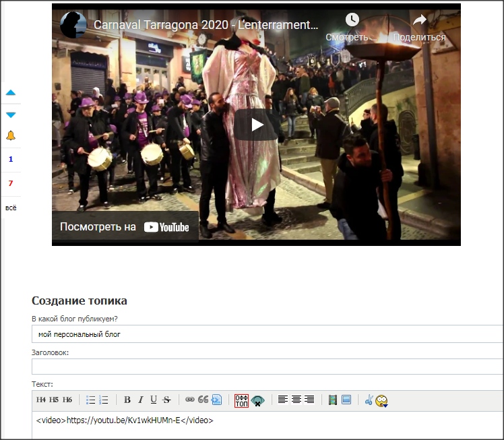
Task: Apply H4 heading format
Action: pos(41,400)
